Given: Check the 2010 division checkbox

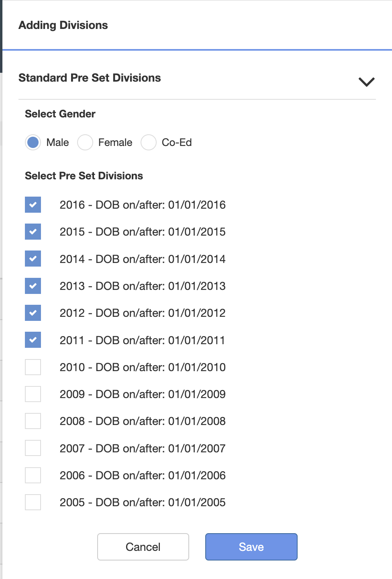Looking at the screenshot, I should (x=33, y=367).
